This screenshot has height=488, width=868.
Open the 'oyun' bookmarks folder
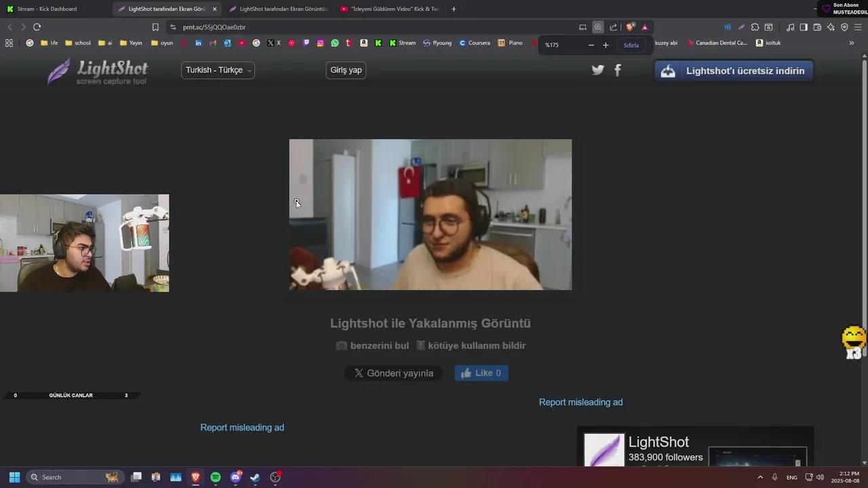point(162,43)
